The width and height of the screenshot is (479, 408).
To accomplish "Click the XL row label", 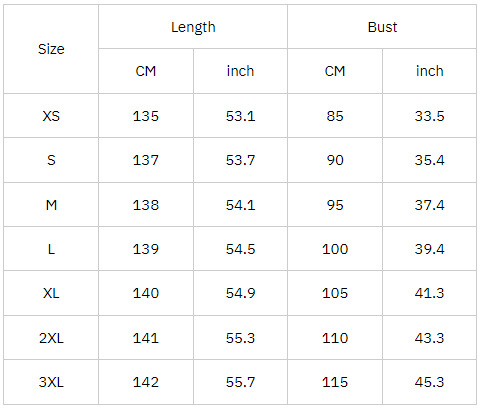I will pyautogui.click(x=51, y=293).
